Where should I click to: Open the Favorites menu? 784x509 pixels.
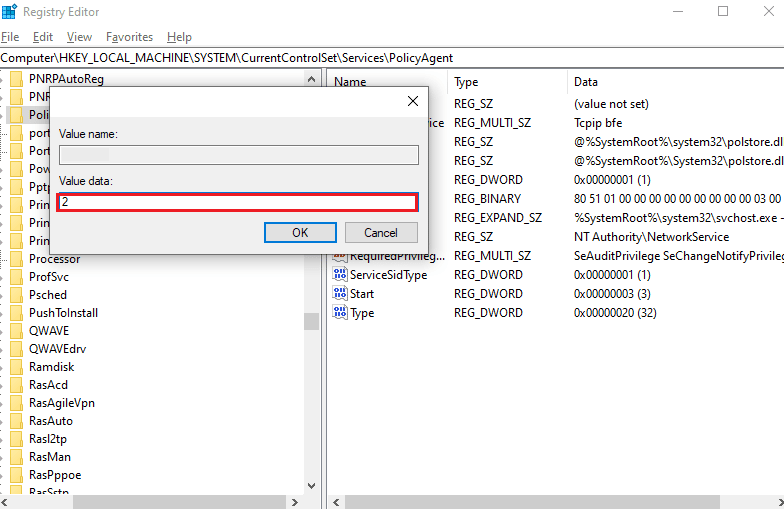130,37
